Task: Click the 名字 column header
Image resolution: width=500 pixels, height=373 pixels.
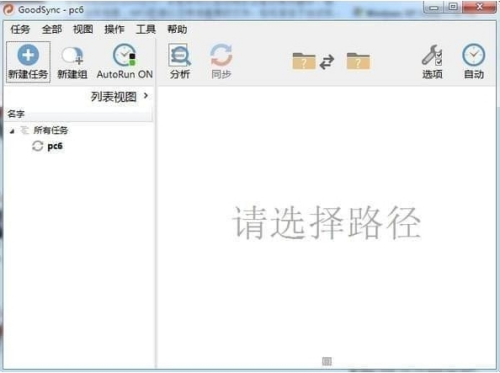Action: [x=79, y=114]
